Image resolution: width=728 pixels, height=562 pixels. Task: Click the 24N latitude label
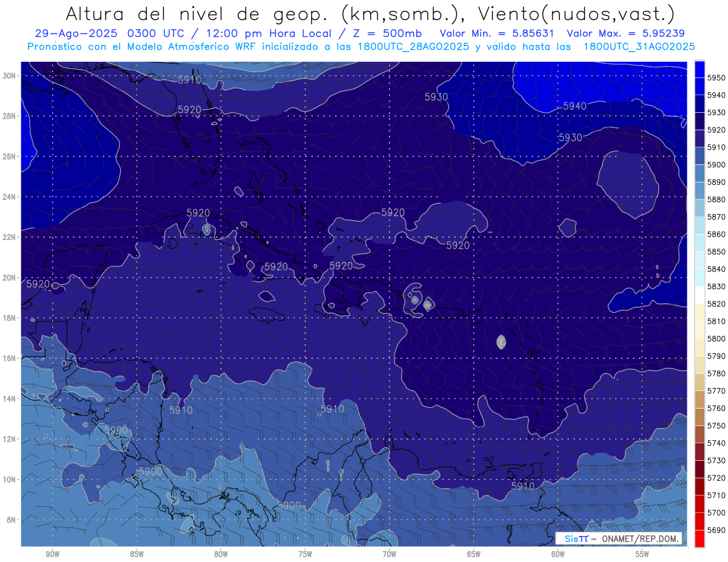pyautogui.click(x=8, y=197)
